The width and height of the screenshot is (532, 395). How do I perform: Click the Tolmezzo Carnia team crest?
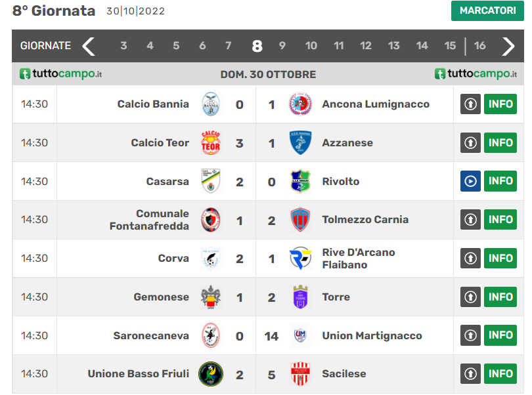(300, 220)
